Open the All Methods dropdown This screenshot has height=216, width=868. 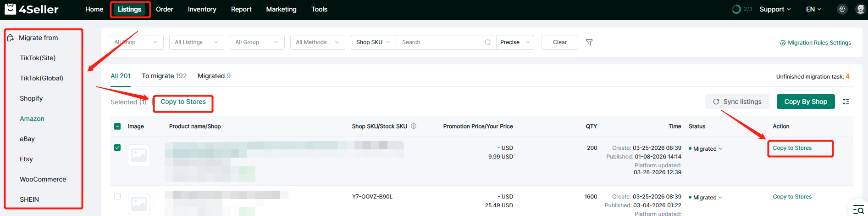click(x=317, y=42)
